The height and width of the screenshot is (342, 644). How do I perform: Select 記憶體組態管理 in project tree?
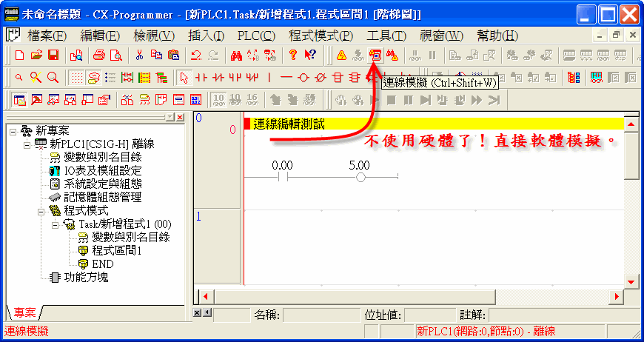pos(103,197)
